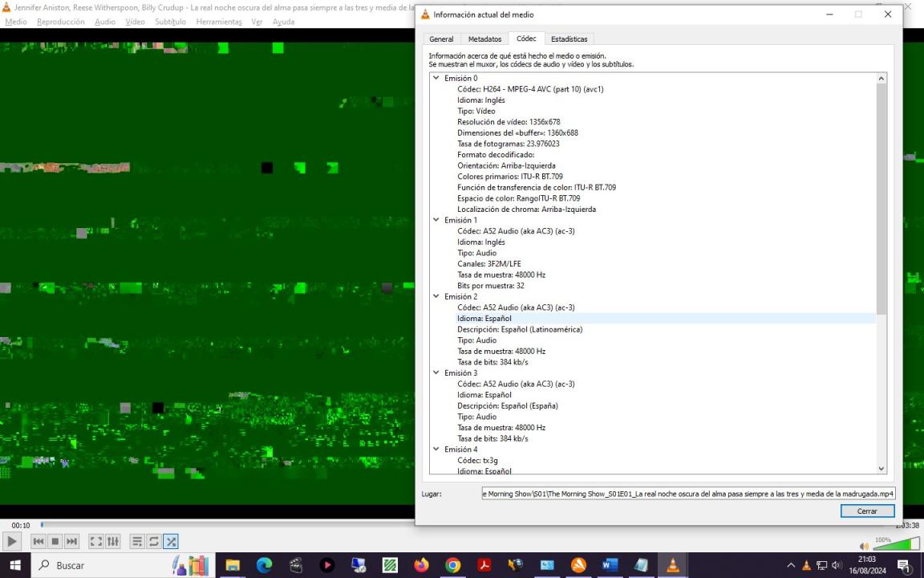Viewport: 924px width, 578px height.
Task: Switch to the Metadatos tab
Action: pyautogui.click(x=485, y=39)
